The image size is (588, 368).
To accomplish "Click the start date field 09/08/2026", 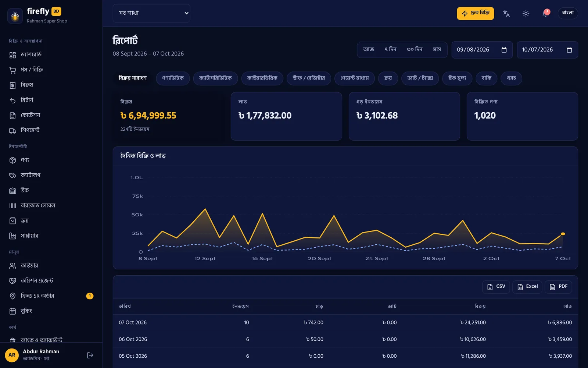I will [481, 50].
